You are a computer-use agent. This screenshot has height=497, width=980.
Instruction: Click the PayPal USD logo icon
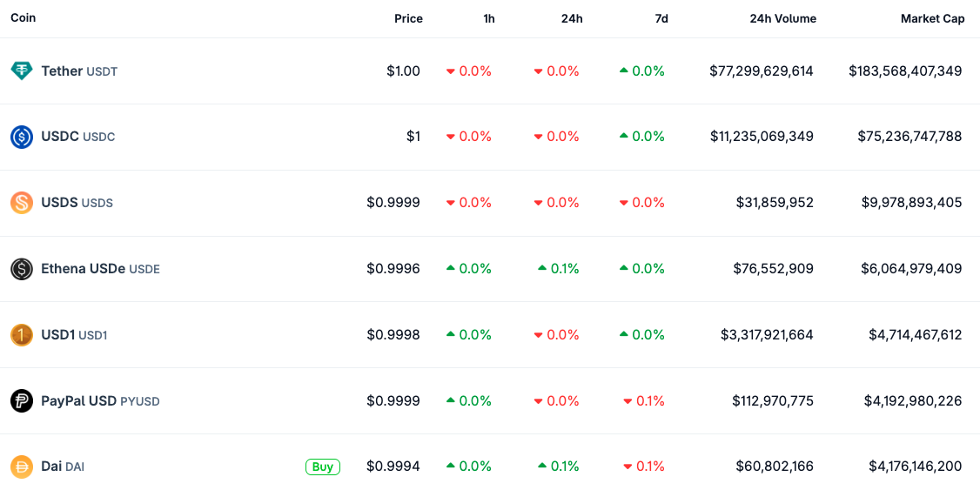pyautogui.click(x=22, y=401)
